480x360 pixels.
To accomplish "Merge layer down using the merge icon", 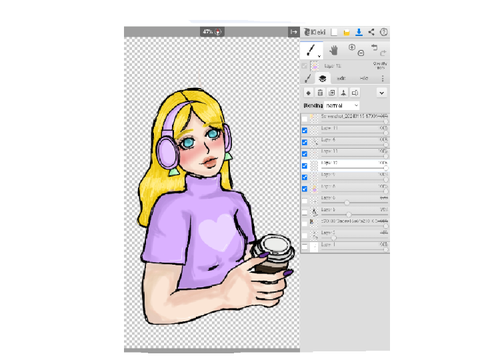I will click(343, 93).
